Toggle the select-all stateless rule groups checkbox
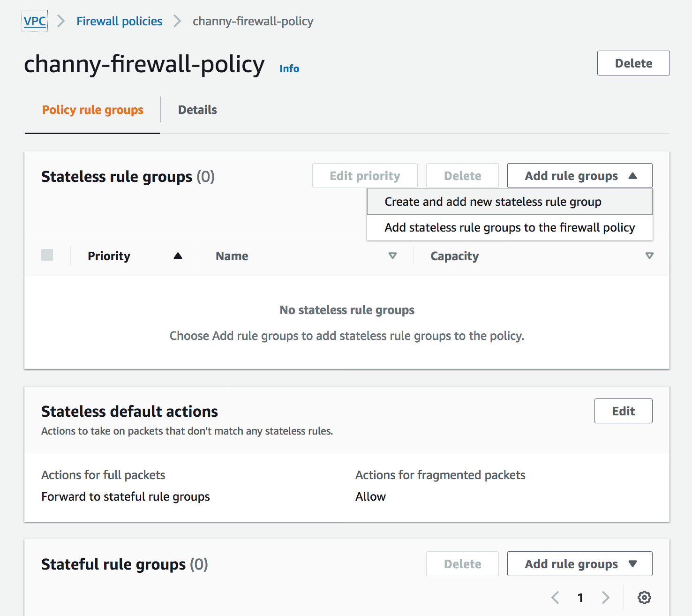692x616 pixels. tap(47, 255)
